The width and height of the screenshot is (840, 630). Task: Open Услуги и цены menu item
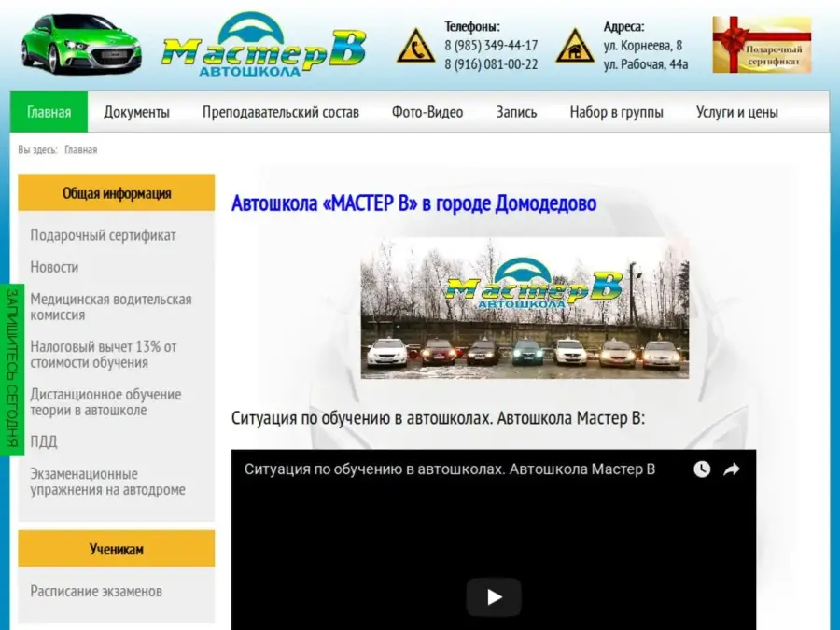coord(736,112)
